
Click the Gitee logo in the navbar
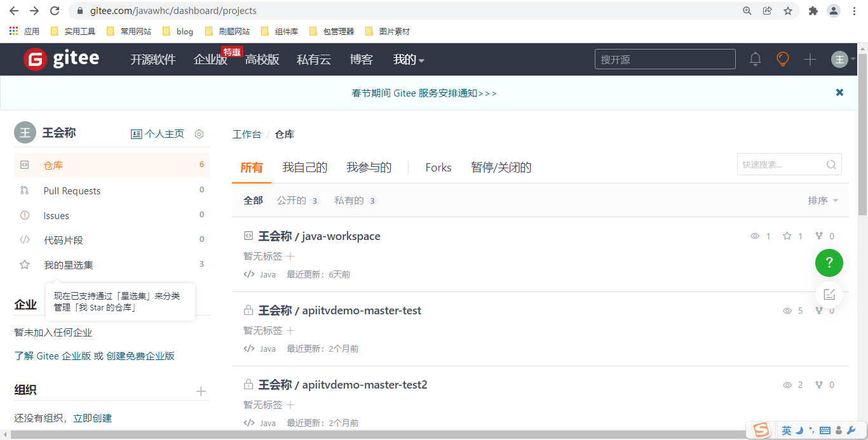tap(61, 58)
